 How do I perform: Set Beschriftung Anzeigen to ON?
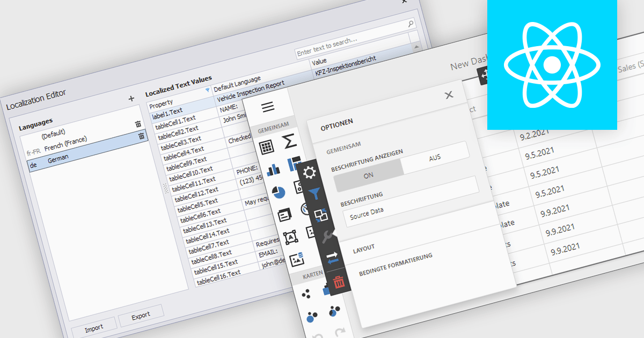tap(368, 175)
